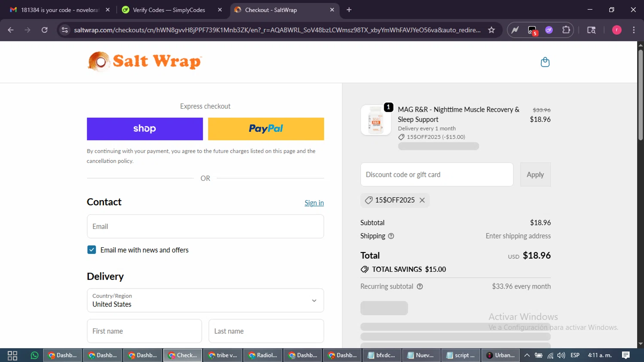Viewport: 644px width, 362px height.
Task: Close the Gmail code tab
Action: 108,10
